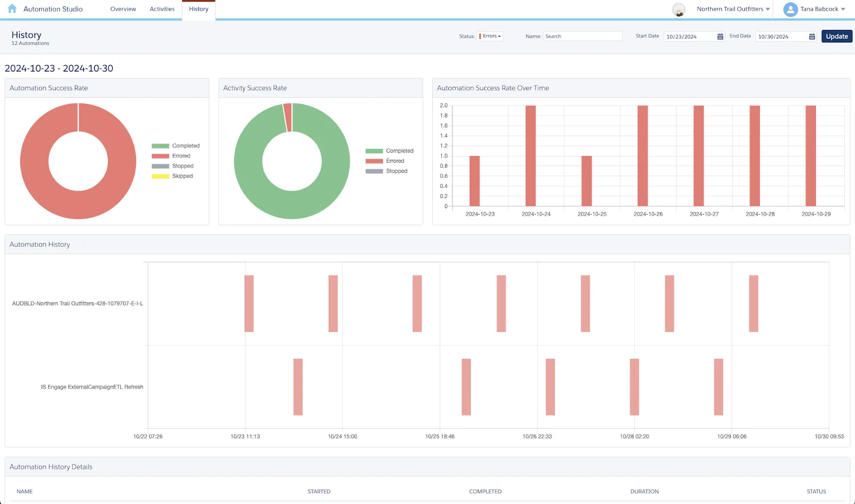This screenshot has width=855, height=504.
Task: Click the 2024-10-29 error bar
Action: point(811,156)
